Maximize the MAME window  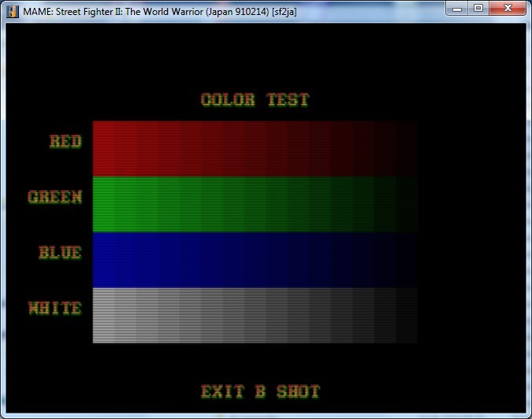pyautogui.click(x=478, y=8)
